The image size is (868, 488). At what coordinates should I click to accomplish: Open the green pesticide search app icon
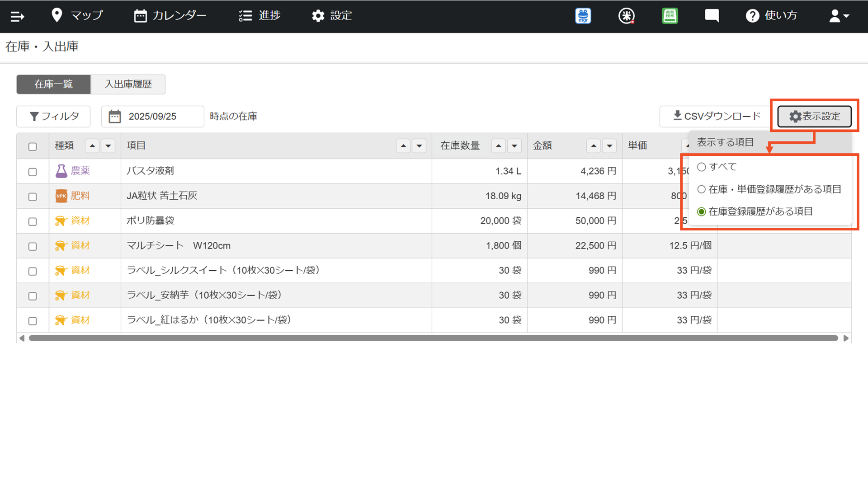point(670,16)
